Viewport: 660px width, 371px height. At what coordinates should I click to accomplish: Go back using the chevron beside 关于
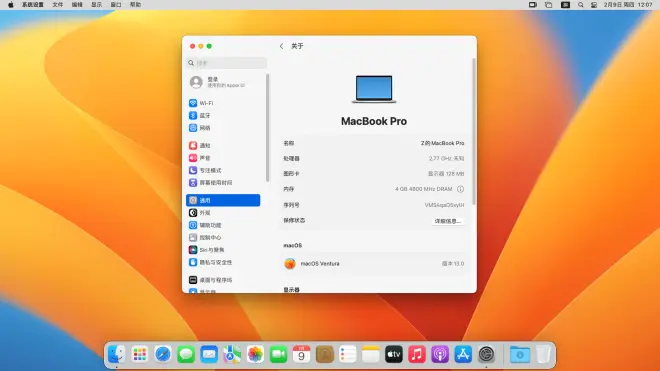(281, 46)
